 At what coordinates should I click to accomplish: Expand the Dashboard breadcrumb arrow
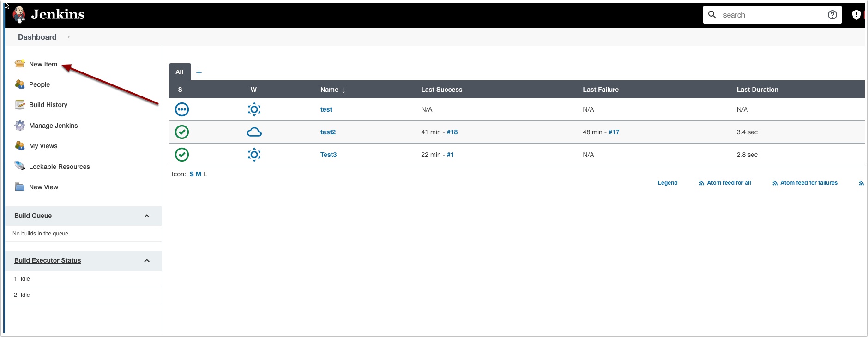68,37
